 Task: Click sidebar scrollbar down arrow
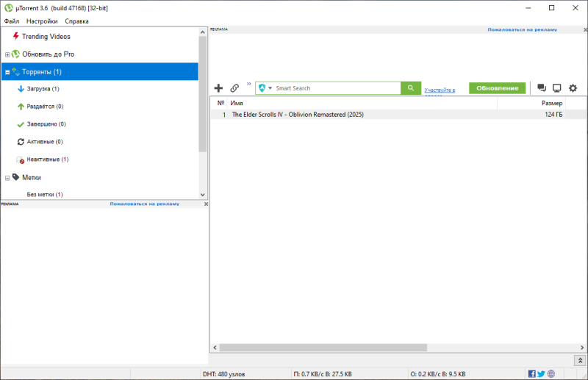click(203, 195)
